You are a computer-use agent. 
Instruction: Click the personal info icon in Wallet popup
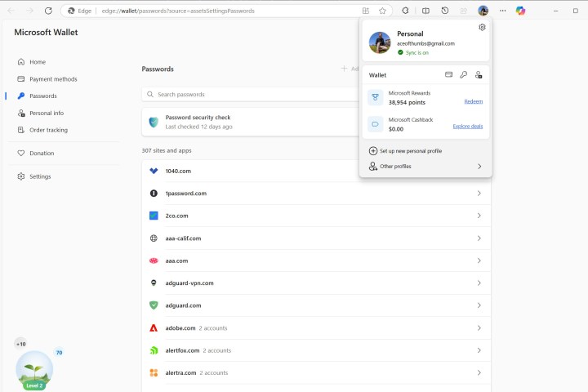pyautogui.click(x=478, y=74)
